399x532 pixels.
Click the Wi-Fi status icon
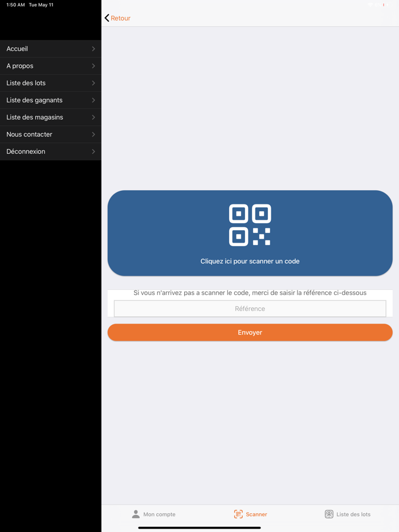coord(370,5)
